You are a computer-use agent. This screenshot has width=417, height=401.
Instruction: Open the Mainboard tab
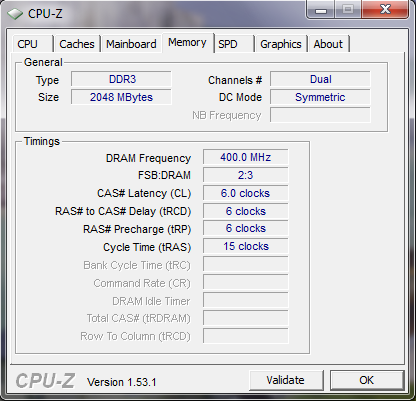(131, 44)
